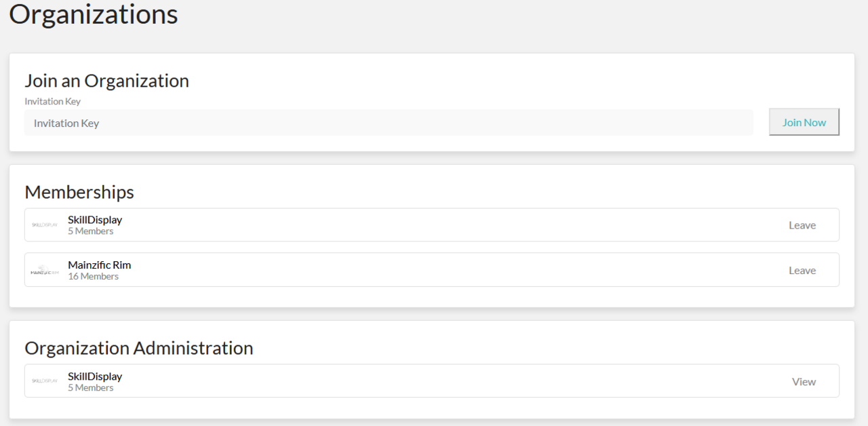The width and height of the screenshot is (868, 426).
Task: Click the Mainzific Rim logo thumbnail
Action: (45, 271)
